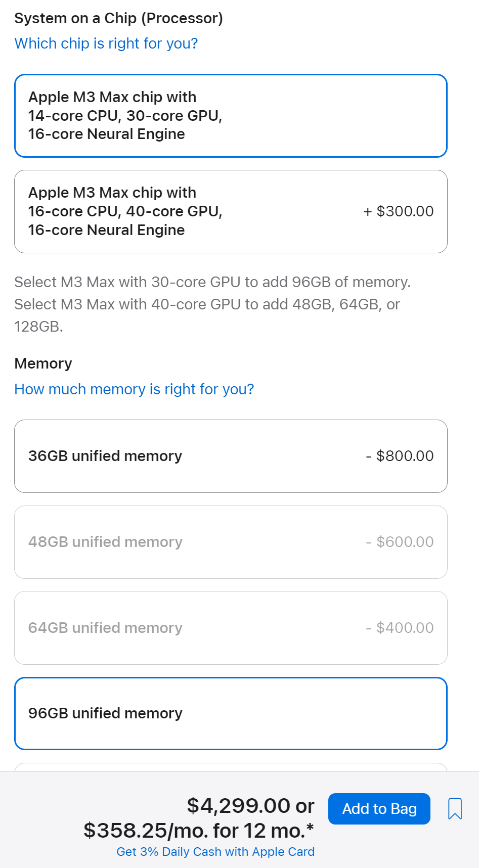Select M3 Max 16-core CPU chip option

coord(231,211)
